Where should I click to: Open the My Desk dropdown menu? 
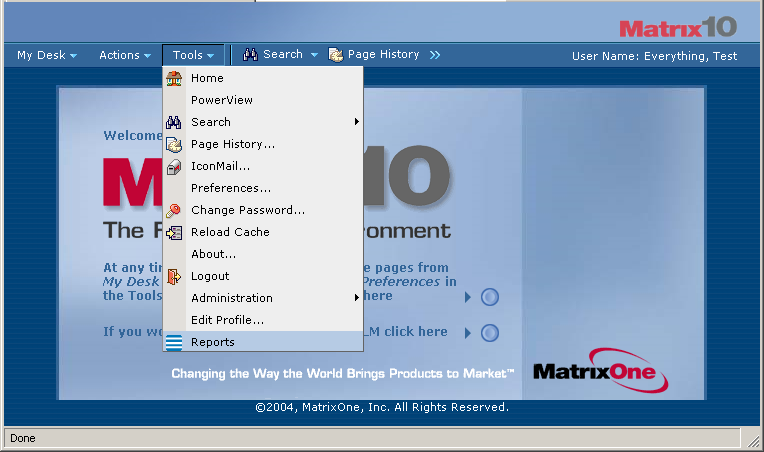(x=46, y=55)
